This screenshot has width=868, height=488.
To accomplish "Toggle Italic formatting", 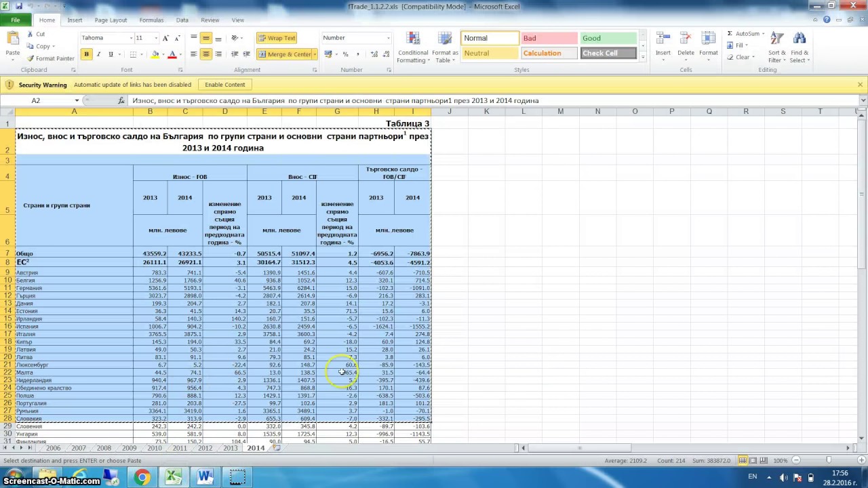I will click(98, 54).
